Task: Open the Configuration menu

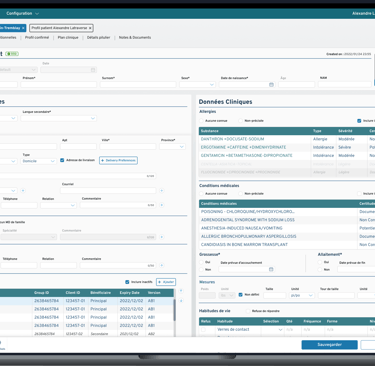Action: pyautogui.click(x=22, y=13)
